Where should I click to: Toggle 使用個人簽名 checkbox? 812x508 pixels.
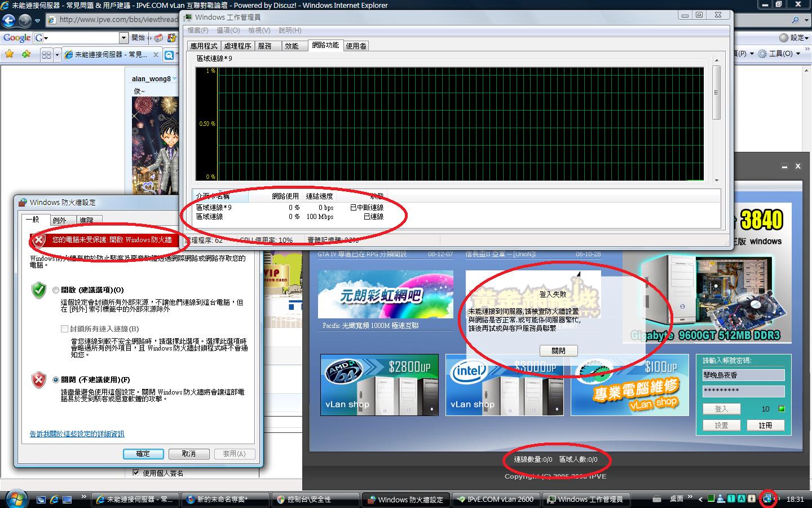136,473
